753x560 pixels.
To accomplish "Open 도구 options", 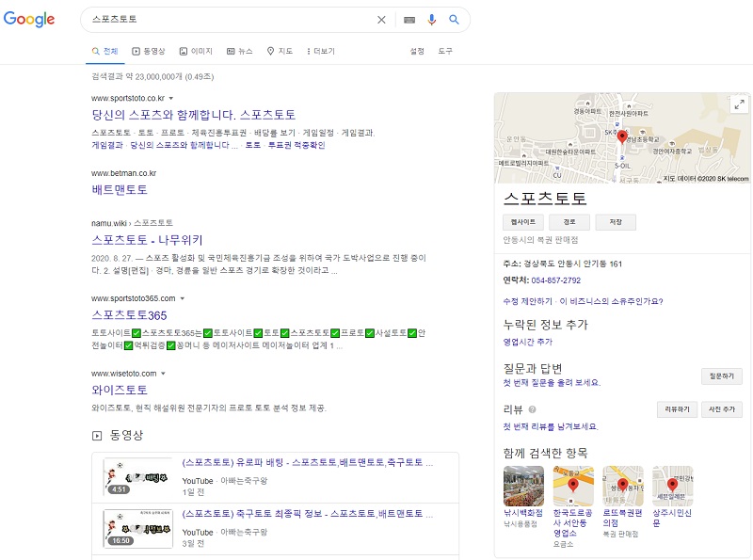I will tap(445, 51).
